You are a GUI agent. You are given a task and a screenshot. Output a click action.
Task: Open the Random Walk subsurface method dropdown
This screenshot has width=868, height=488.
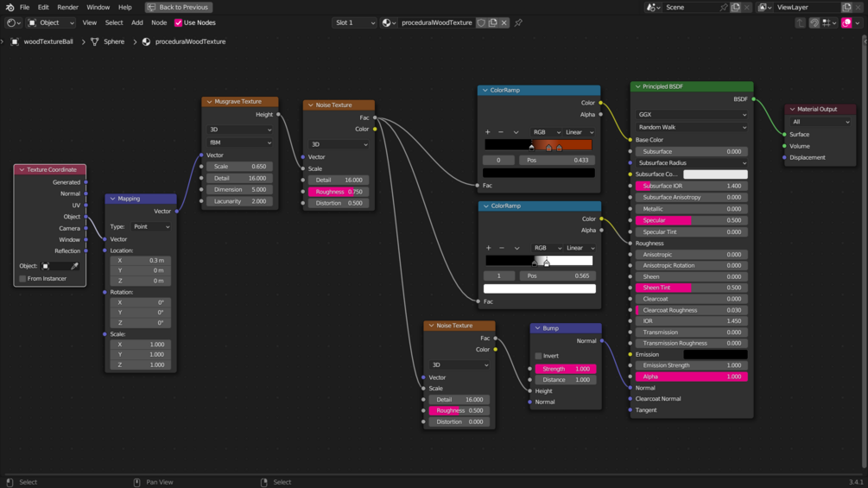coord(692,127)
